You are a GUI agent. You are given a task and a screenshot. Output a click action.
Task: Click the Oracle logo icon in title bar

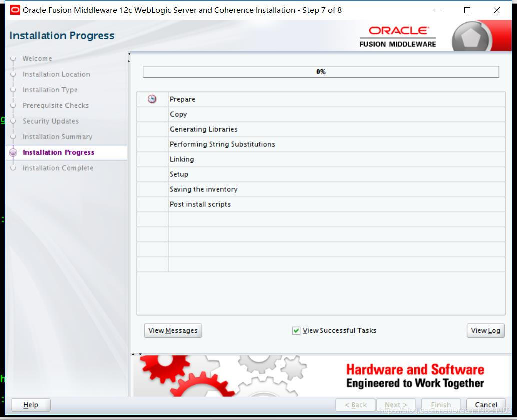click(15, 10)
